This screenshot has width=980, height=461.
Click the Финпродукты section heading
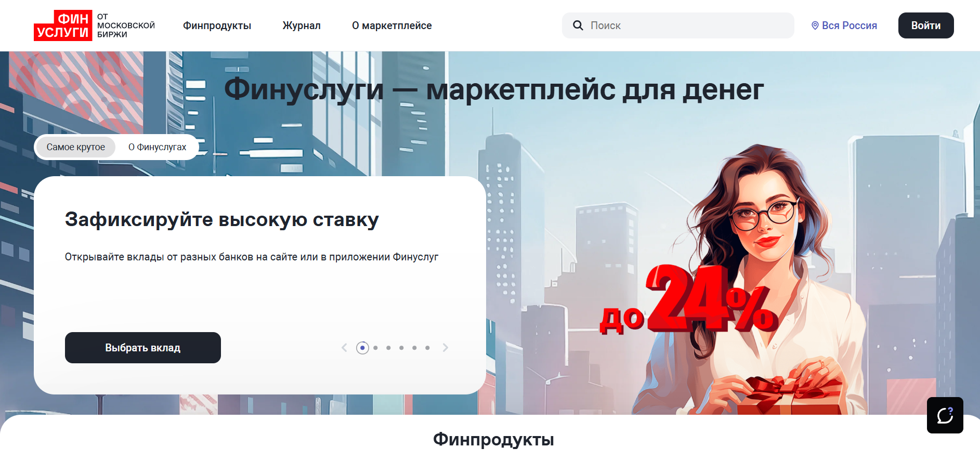pos(493,439)
